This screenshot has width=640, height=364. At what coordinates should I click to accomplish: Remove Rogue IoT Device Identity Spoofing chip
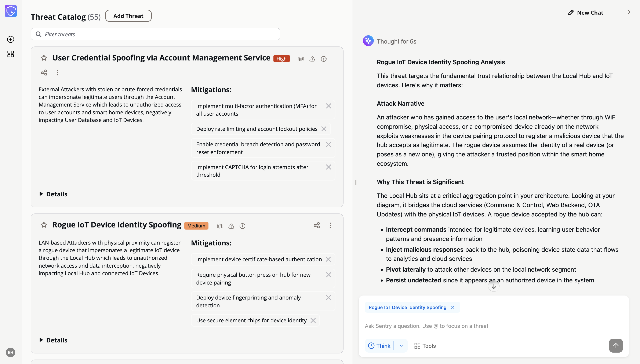452,307
